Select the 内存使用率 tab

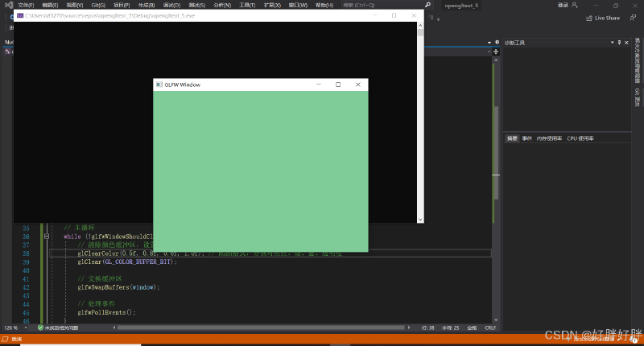549,138
